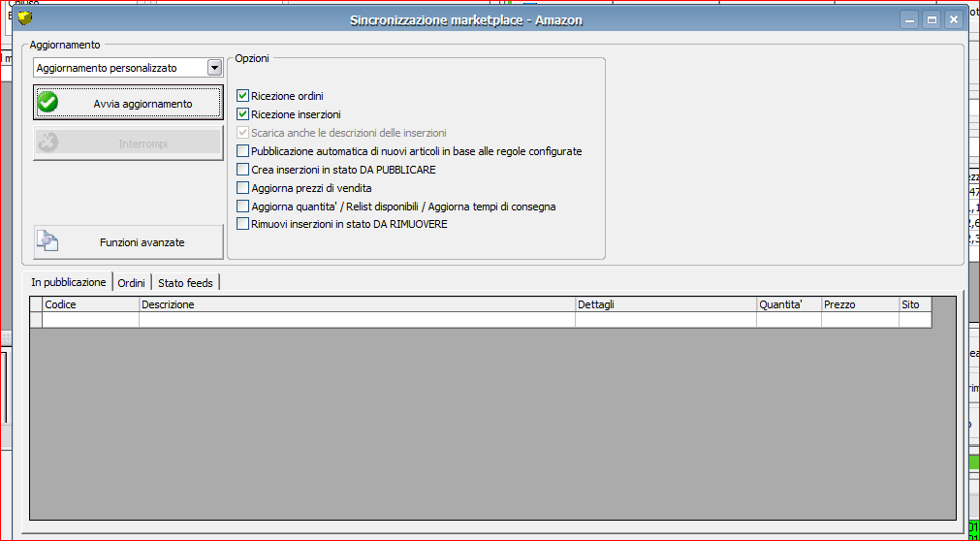Close the Sincronizzazione marketplace window
Screen dimensions: 980x541
click(x=954, y=20)
